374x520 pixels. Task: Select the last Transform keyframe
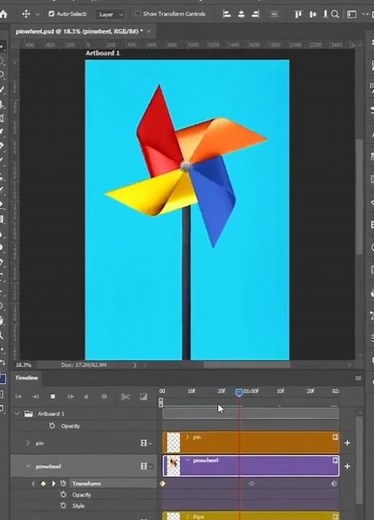[x=334, y=483]
